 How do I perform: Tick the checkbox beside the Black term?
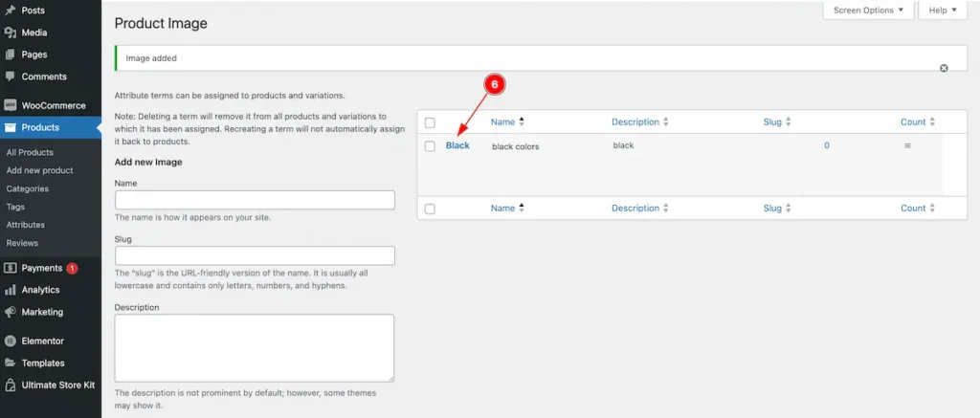(x=430, y=146)
